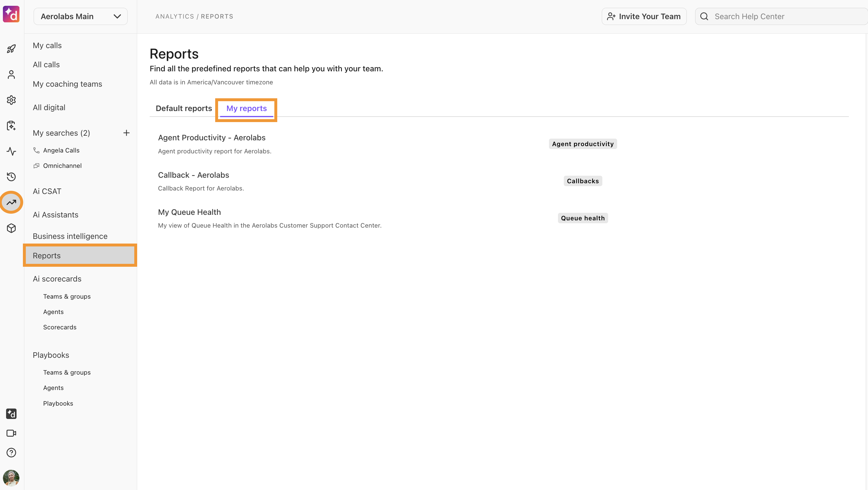Open Ai CSAT in the sidebar
The image size is (868, 490).
point(47,191)
